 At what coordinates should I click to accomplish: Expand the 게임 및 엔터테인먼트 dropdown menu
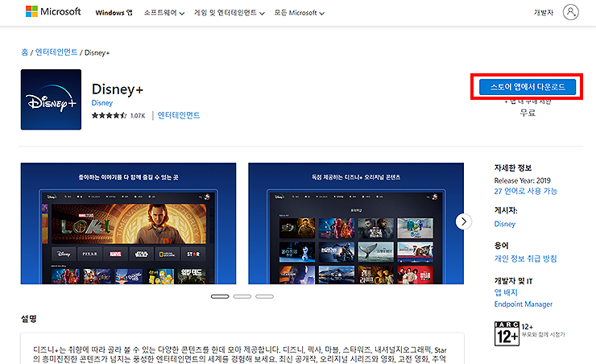230,13
